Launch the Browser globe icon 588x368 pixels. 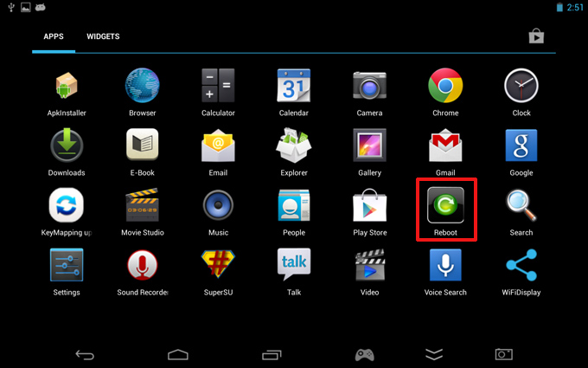click(142, 86)
